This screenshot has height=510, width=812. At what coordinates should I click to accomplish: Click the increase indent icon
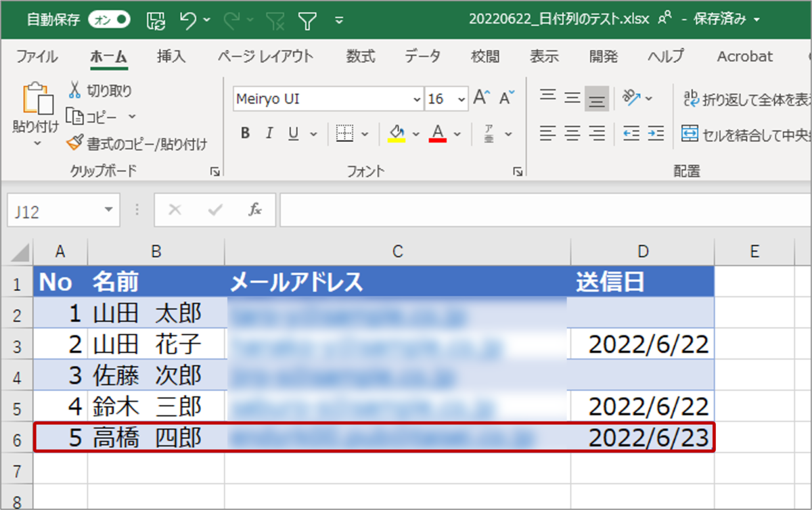(655, 133)
